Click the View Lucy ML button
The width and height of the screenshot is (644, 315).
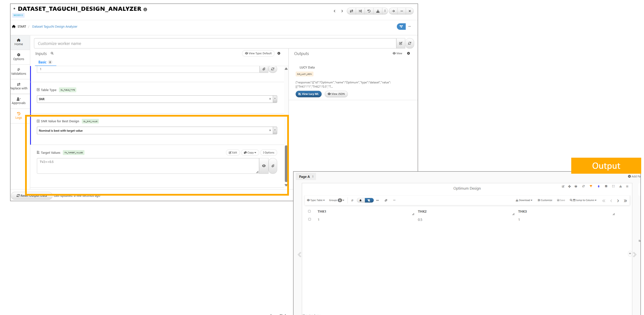[x=308, y=94]
